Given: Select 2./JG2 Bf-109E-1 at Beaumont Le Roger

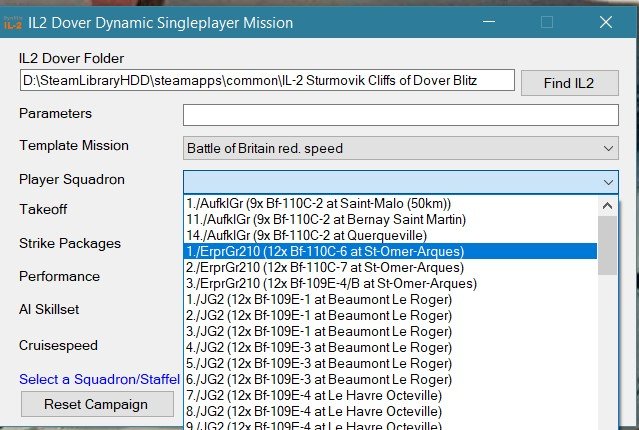Looking at the screenshot, I should 390,315.
